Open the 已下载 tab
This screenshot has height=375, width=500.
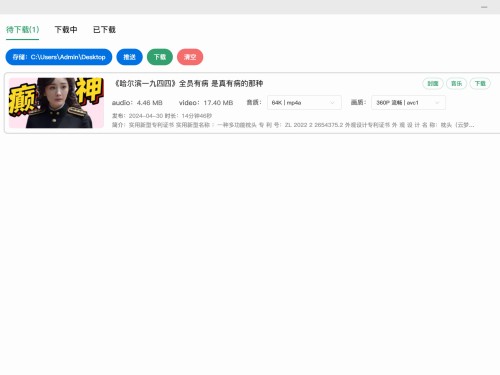click(104, 30)
